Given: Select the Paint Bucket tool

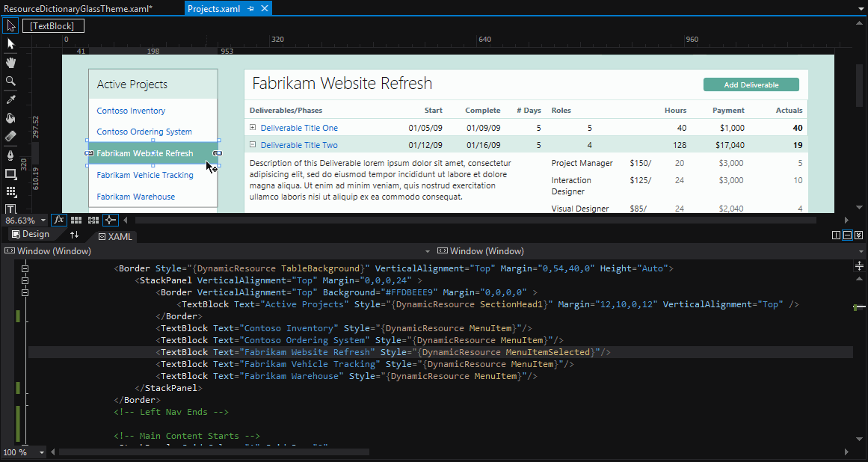Looking at the screenshot, I should [10, 118].
